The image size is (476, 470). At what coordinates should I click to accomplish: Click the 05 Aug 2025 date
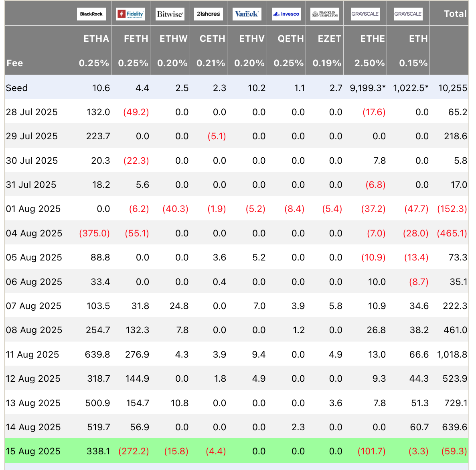pyautogui.click(x=34, y=257)
